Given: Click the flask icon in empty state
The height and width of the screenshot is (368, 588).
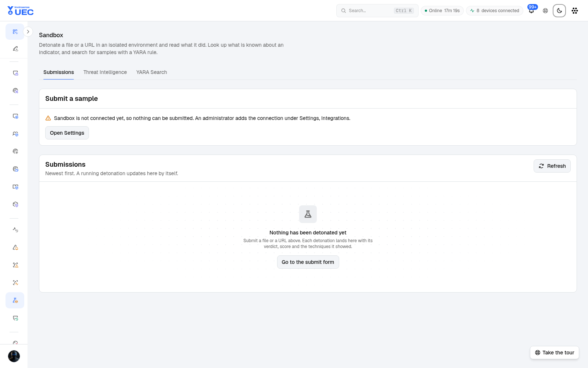Looking at the screenshot, I should coord(308,214).
